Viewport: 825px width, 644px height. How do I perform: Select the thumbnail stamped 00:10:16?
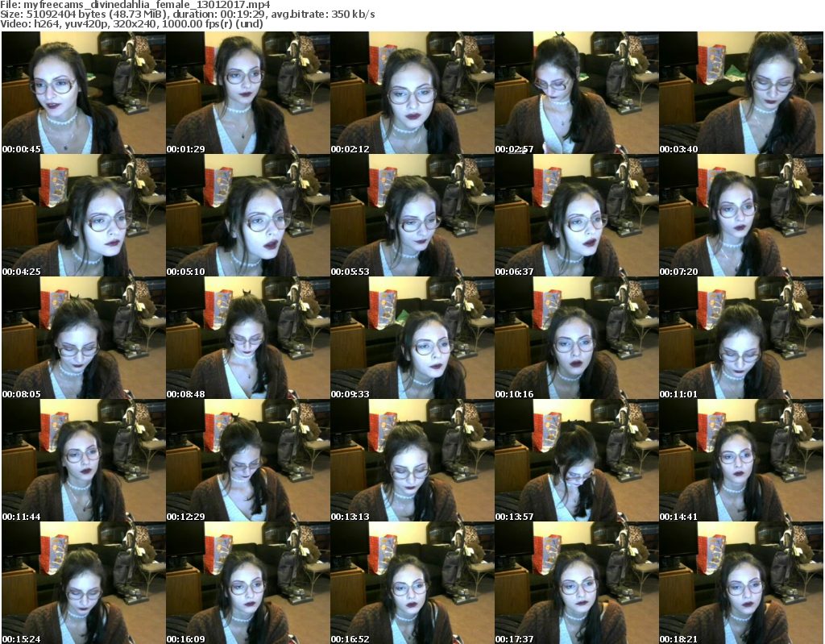pyautogui.click(x=577, y=338)
